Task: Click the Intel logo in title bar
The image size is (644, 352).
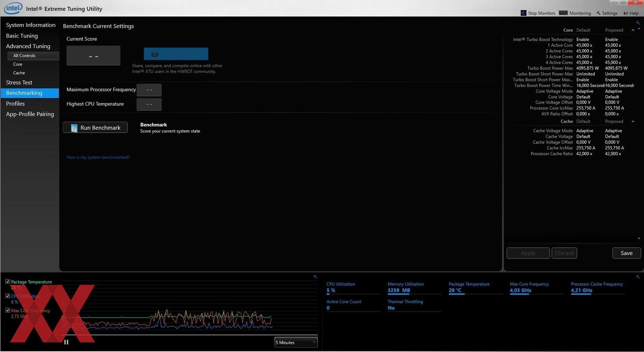Action: point(13,8)
